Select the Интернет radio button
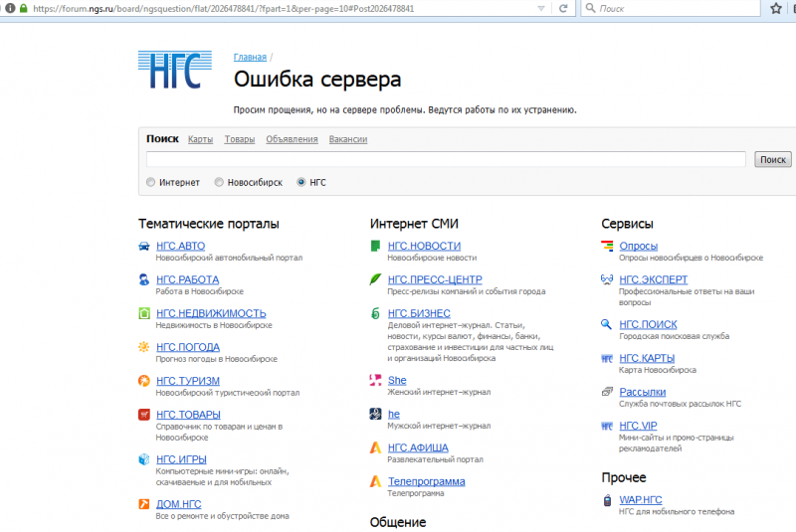This screenshot has width=796, height=532. [x=151, y=182]
